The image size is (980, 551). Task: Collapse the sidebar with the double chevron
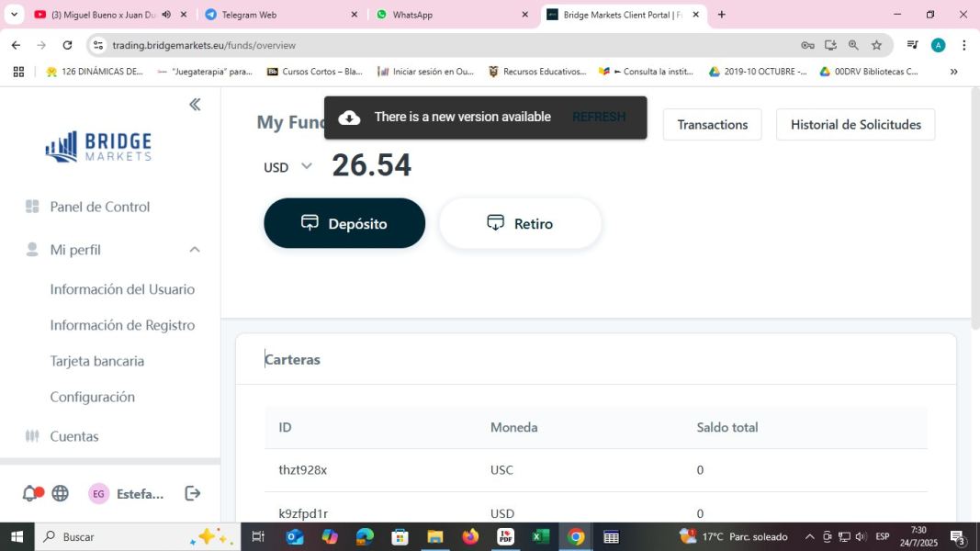[x=195, y=105]
